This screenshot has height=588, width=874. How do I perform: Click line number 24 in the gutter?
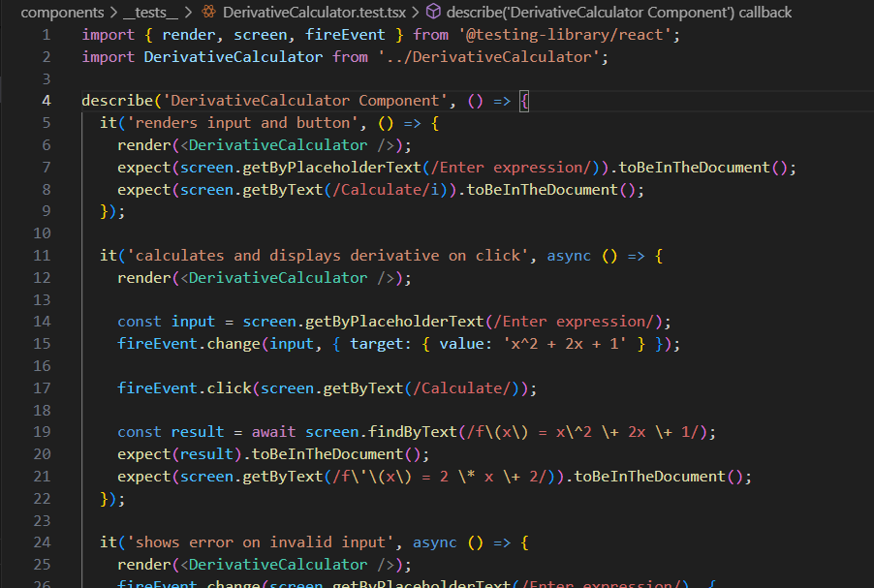click(x=42, y=542)
